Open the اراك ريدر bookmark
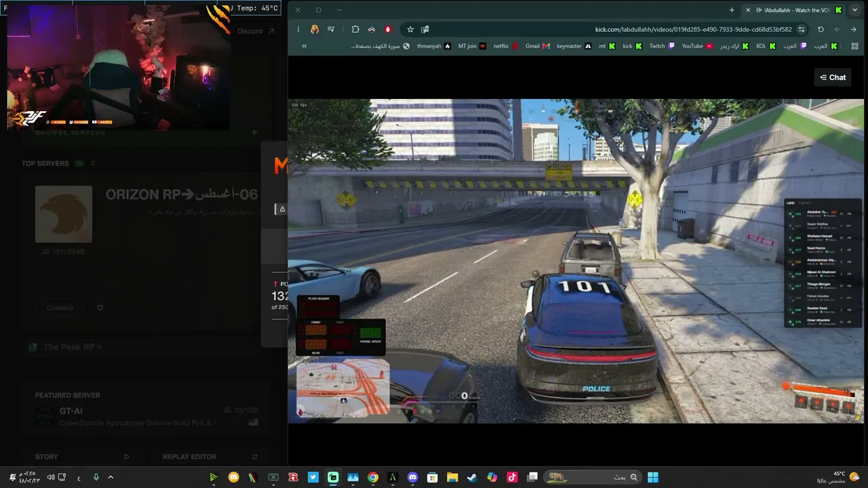868x488 pixels. click(734, 46)
